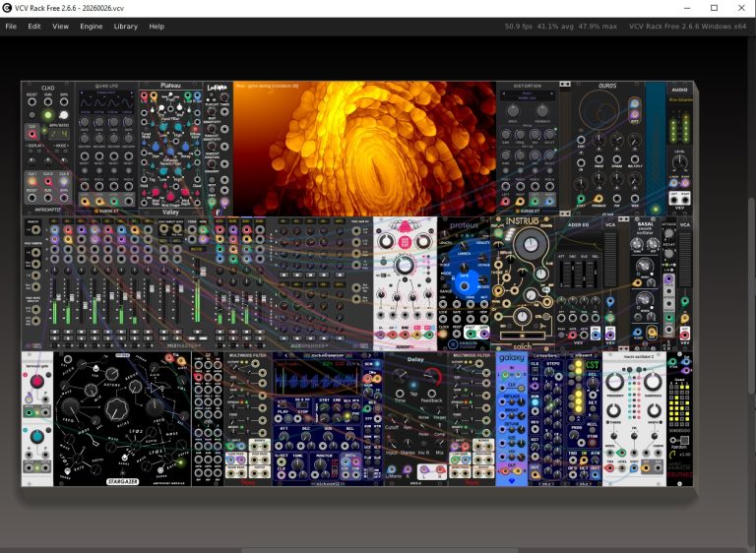Open the File menu
Viewport: 756px width, 553px height.
[x=11, y=27]
